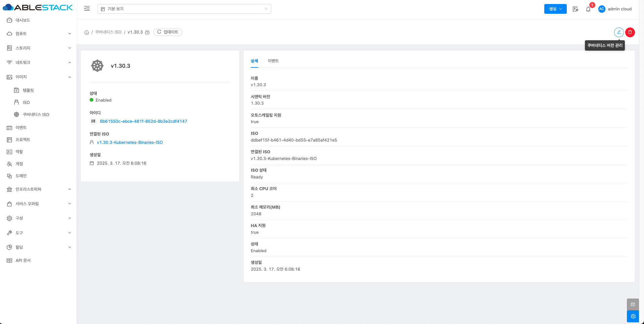Open 쿠버네티스 ISO in the sidebar
Screen dimensions: 644x324
[x=36, y=114]
